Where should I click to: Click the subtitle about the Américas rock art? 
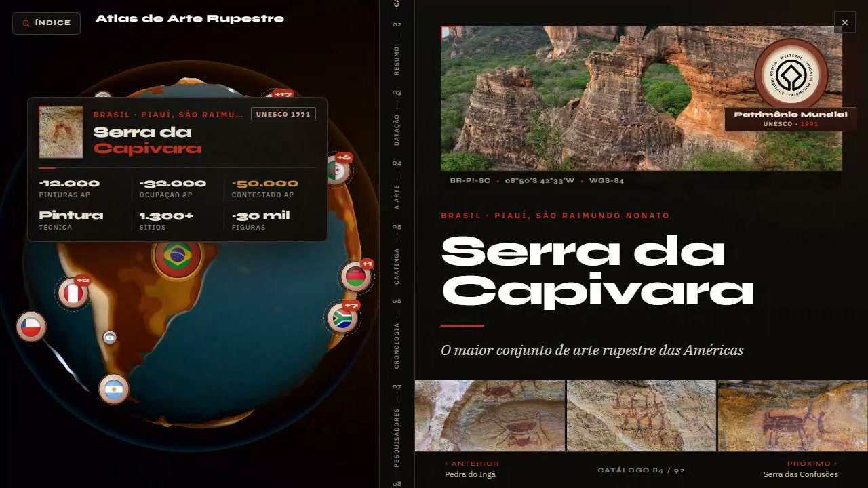pos(592,350)
